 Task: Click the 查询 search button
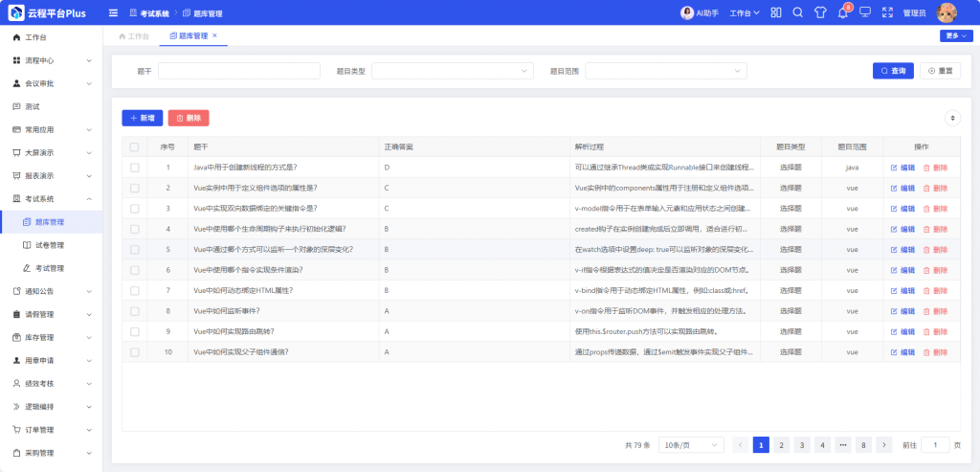(x=893, y=71)
